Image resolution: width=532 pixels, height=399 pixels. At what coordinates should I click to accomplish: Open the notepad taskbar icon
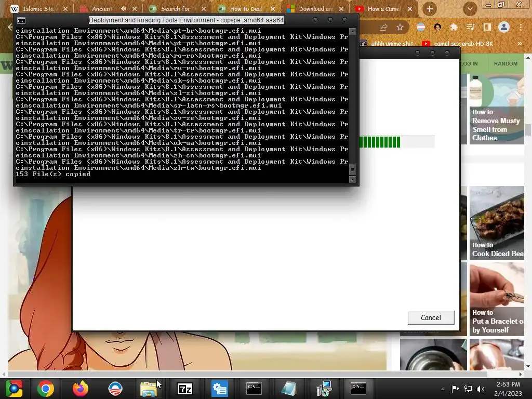[289, 389]
